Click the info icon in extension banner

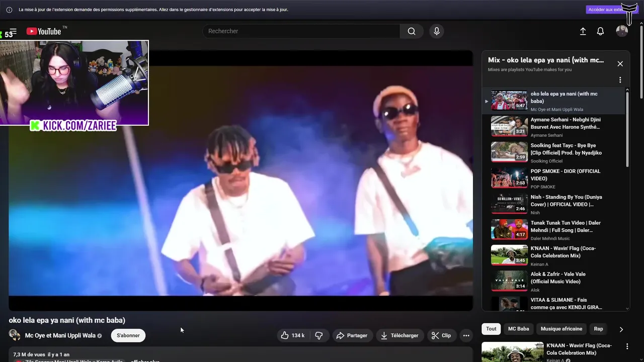pyautogui.click(x=9, y=10)
